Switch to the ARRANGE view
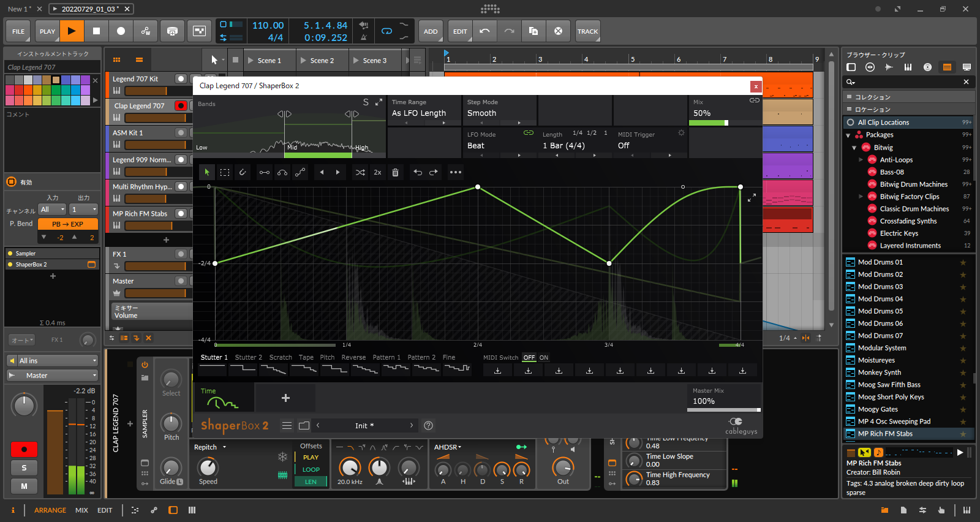The image size is (980, 522). pyautogui.click(x=50, y=510)
